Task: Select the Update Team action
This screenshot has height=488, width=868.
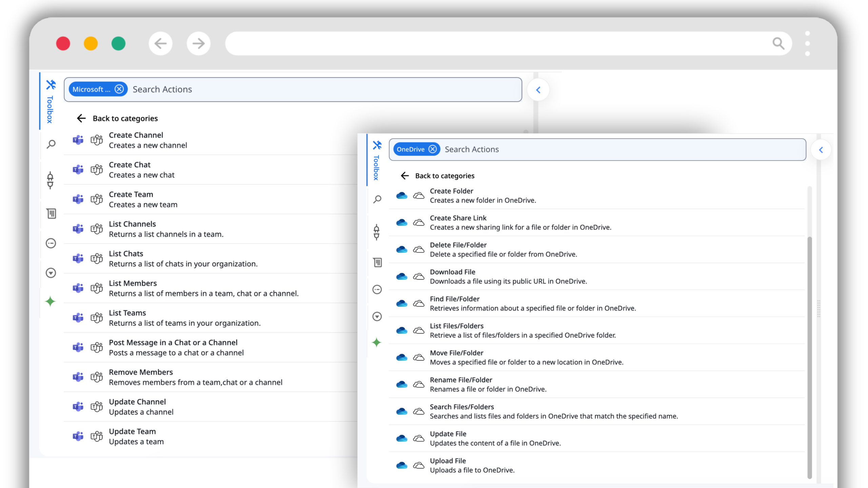Action: click(210, 436)
